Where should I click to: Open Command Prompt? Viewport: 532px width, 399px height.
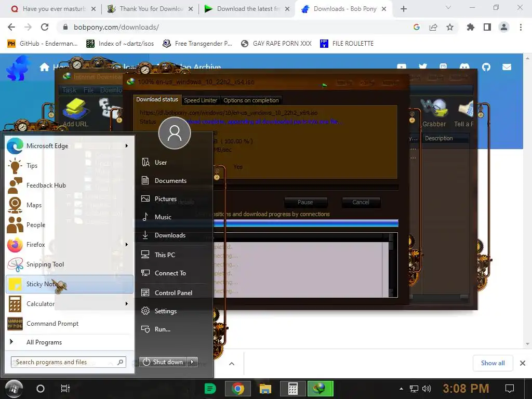point(70,324)
